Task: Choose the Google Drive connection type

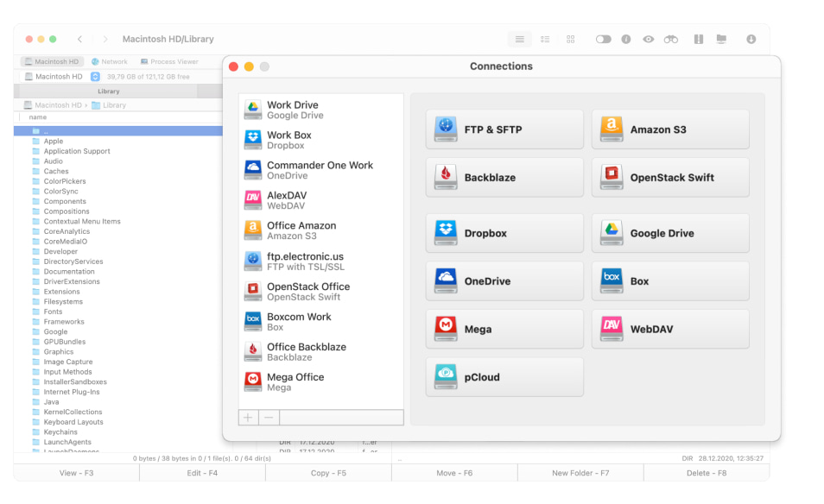Action: coord(670,232)
